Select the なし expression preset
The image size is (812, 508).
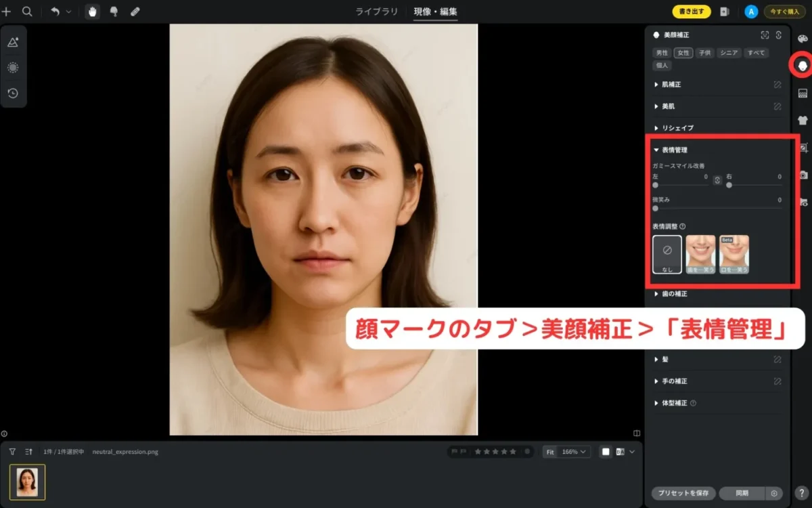tap(667, 254)
